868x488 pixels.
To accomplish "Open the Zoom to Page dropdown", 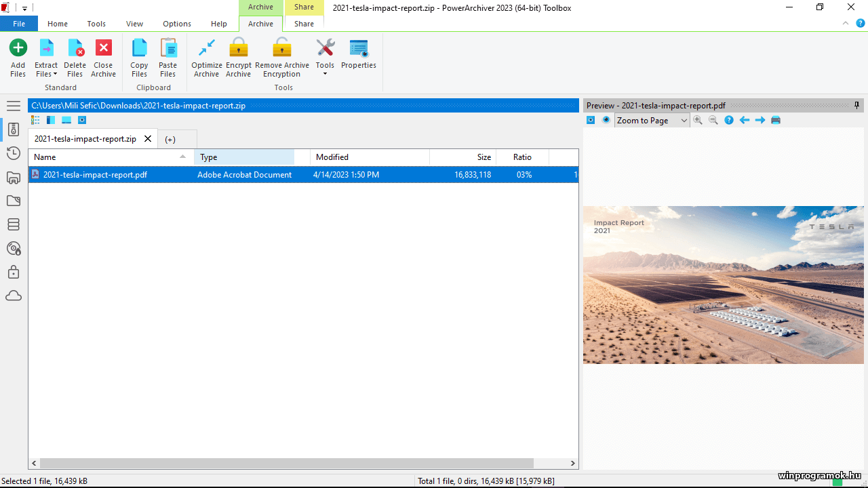I will pyautogui.click(x=652, y=120).
